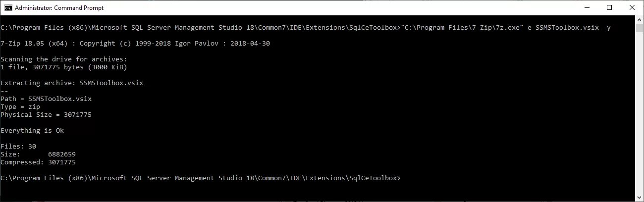Click the "Size: 6882659" output line
The height and width of the screenshot is (202, 644).
38,154
